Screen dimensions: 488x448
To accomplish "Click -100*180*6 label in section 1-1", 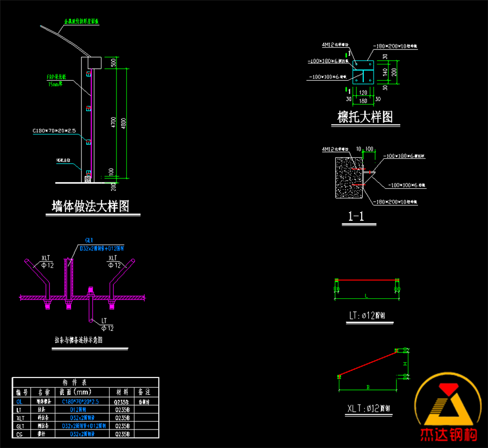I will (403, 156).
